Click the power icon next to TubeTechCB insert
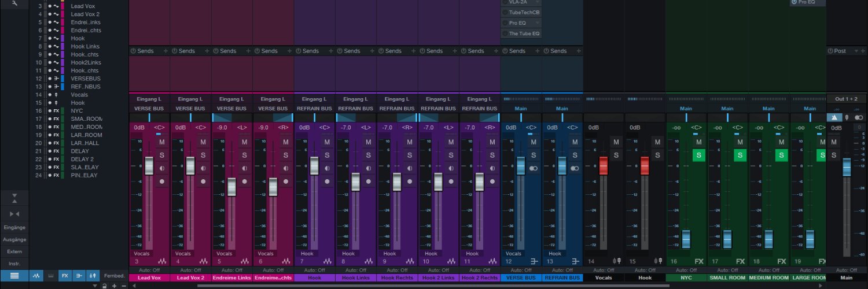Image resolution: width=868 pixels, height=289 pixels. (x=505, y=12)
